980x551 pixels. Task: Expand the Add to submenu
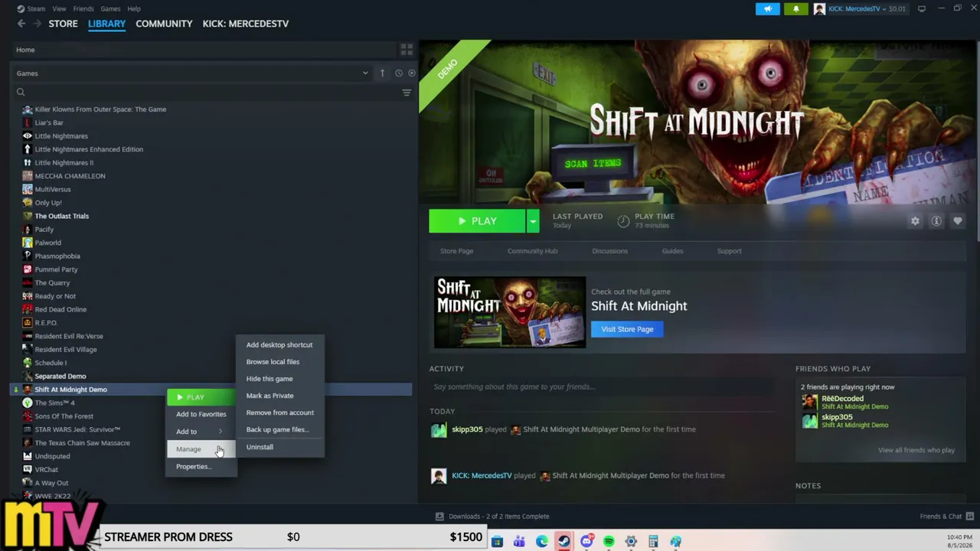tap(201, 432)
